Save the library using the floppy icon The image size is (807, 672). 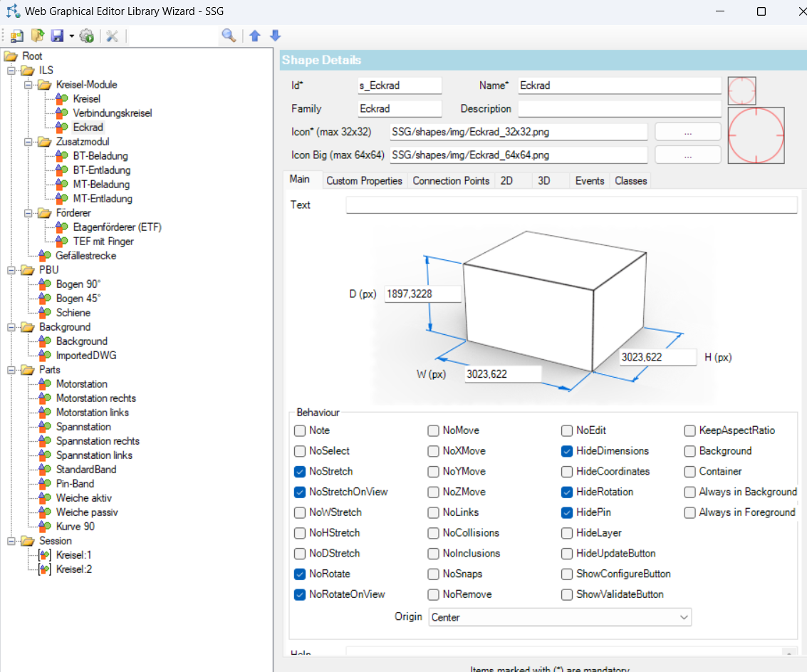point(57,36)
